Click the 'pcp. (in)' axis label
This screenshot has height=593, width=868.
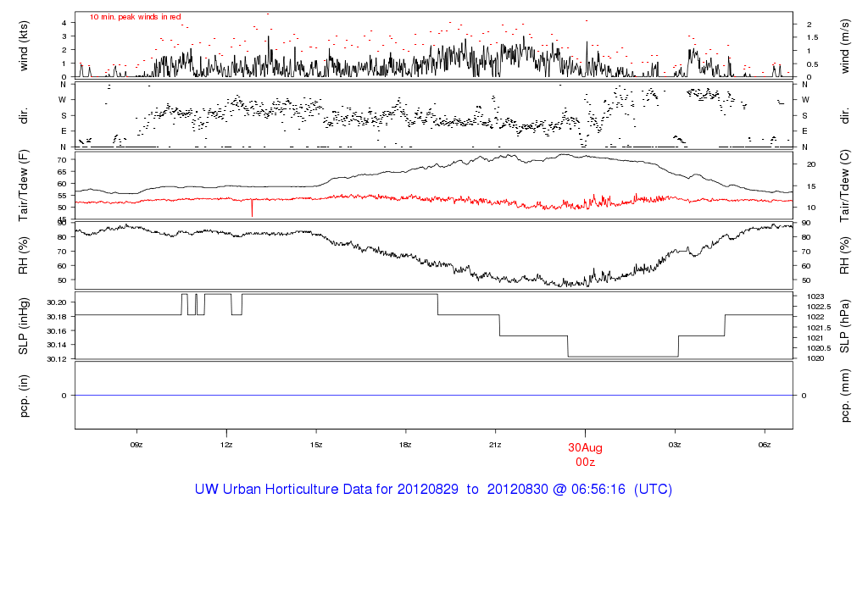pos(23,396)
